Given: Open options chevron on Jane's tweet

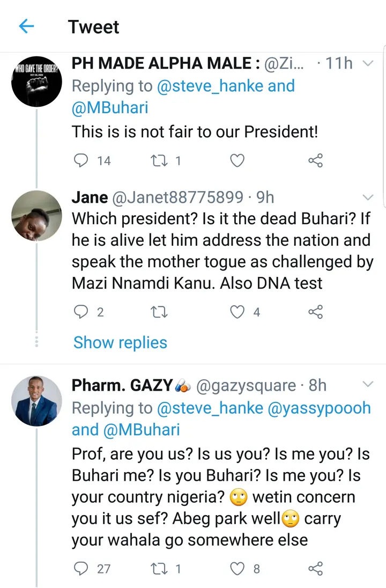Looking at the screenshot, I should pyautogui.click(x=368, y=197).
